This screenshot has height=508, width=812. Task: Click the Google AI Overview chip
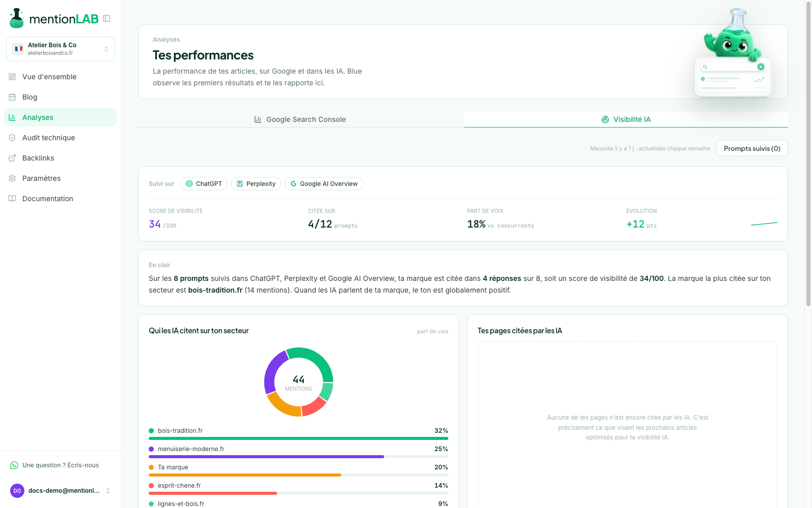324,184
